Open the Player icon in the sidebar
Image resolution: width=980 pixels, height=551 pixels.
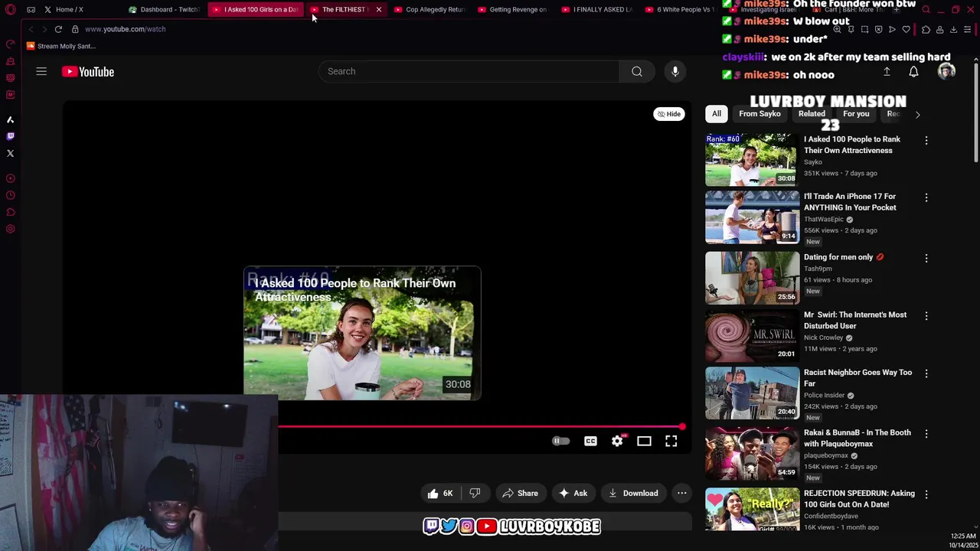(10, 178)
